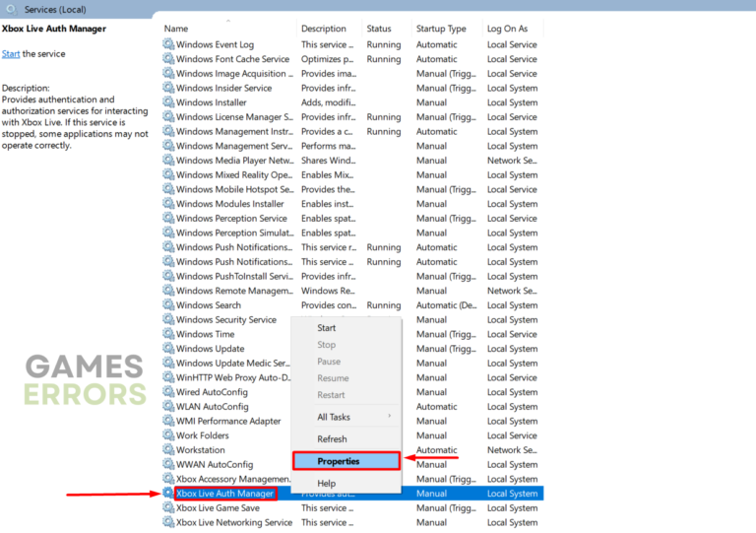Click the Windows Installer service gear icon
The height and width of the screenshot is (533, 756).
point(168,102)
